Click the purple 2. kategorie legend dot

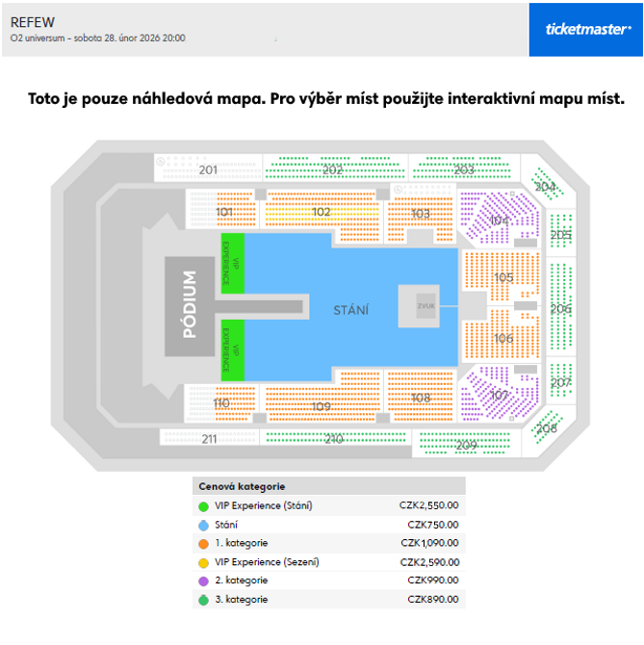point(203,580)
